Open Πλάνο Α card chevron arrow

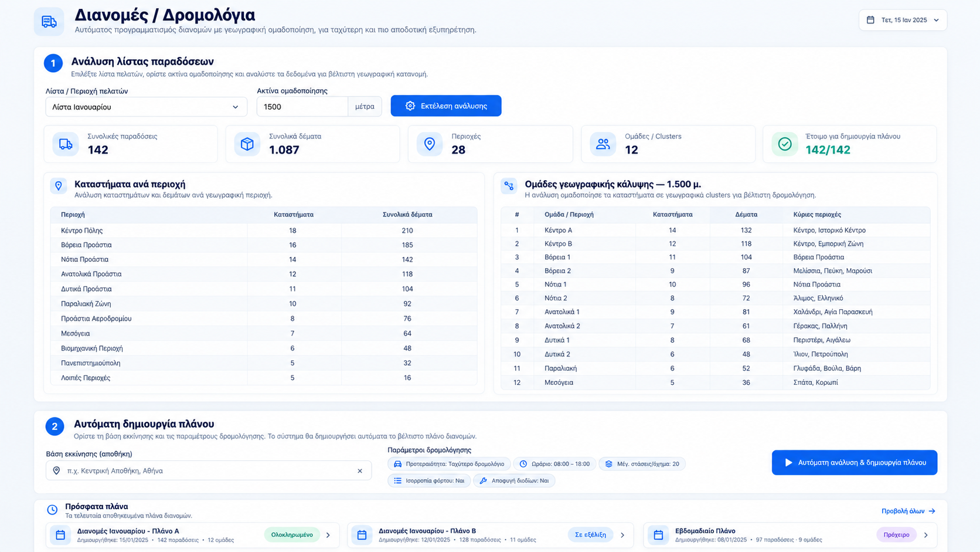(328, 535)
